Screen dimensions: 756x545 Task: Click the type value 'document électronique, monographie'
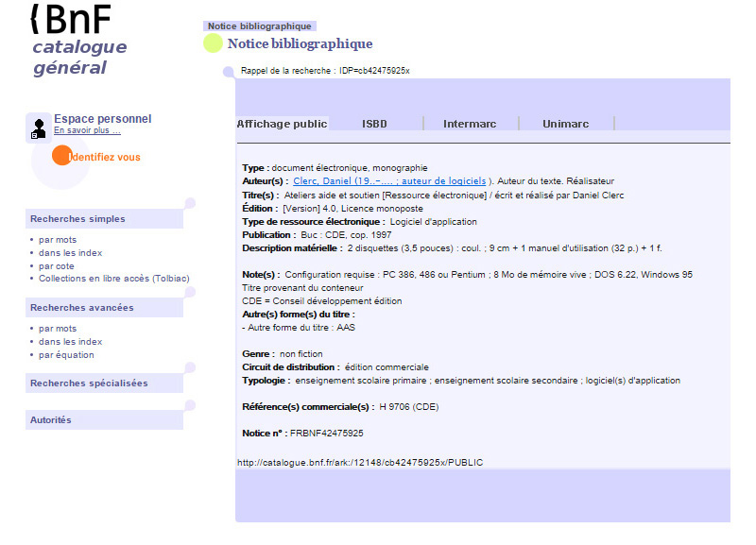pos(350,168)
